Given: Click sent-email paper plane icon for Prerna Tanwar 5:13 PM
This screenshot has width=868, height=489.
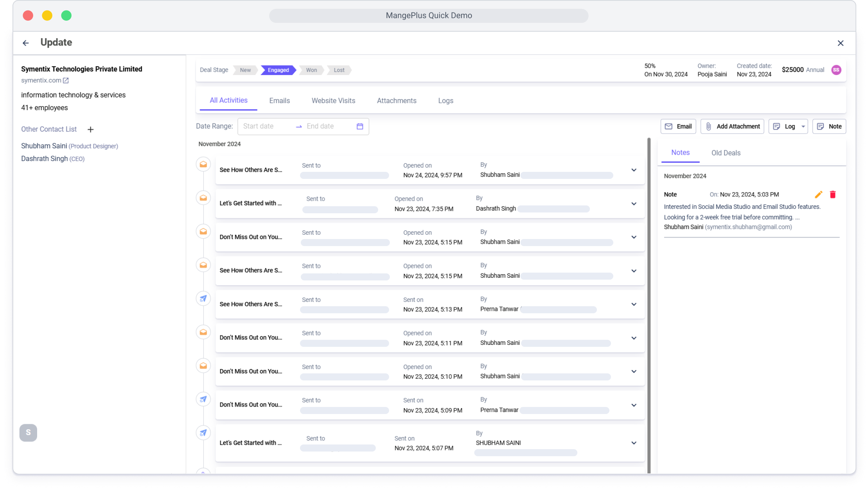Looking at the screenshot, I should 203,299.
